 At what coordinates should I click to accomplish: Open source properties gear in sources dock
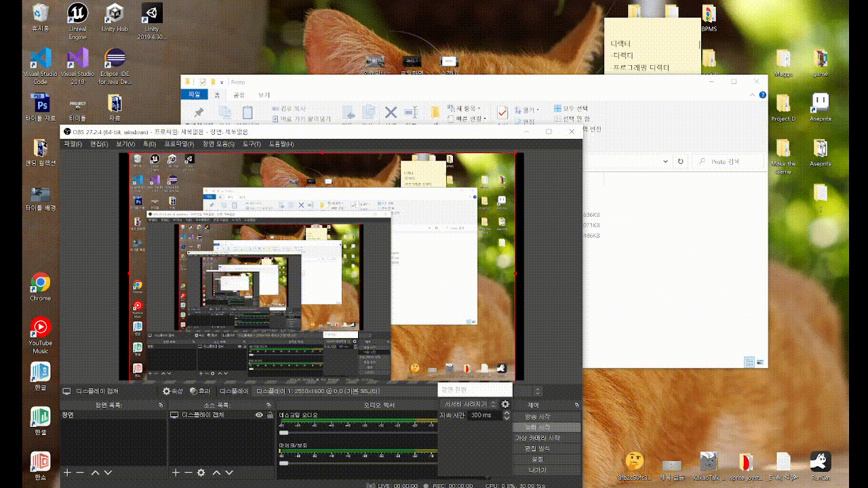tap(201, 472)
